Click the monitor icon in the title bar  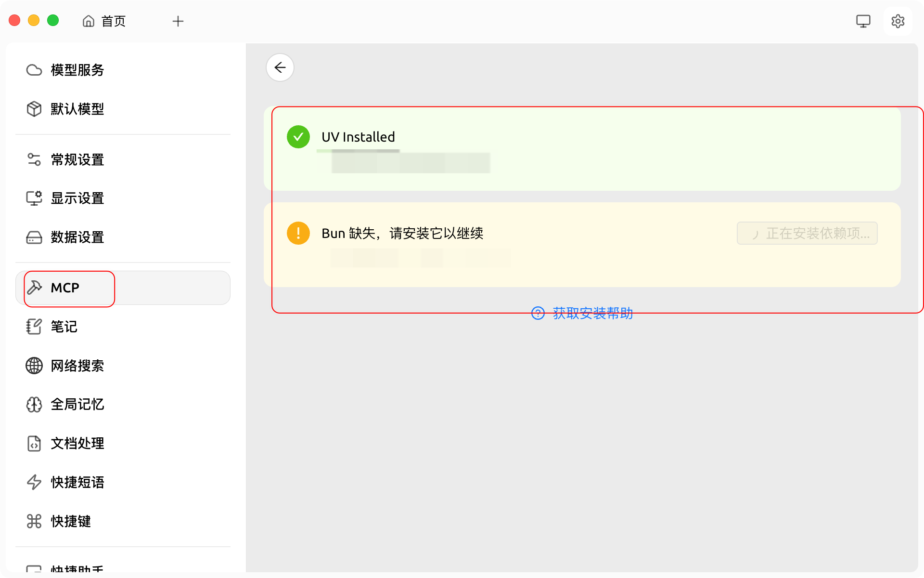coord(863,21)
